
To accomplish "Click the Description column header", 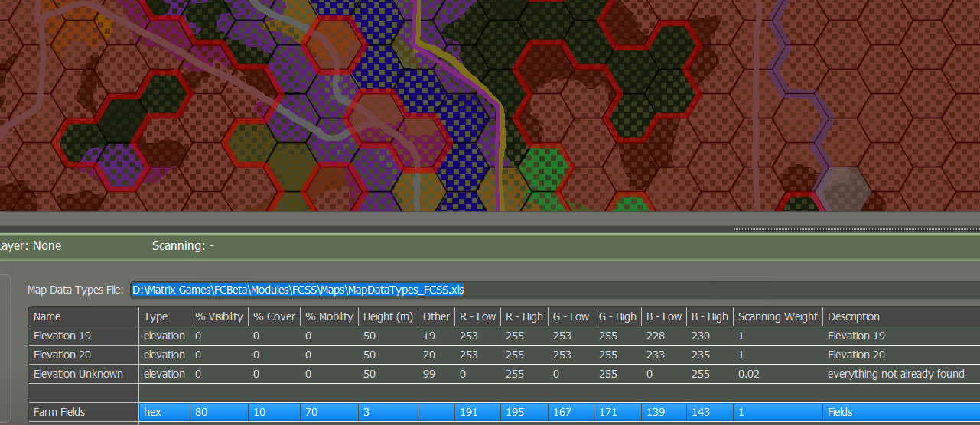I will tap(901, 316).
